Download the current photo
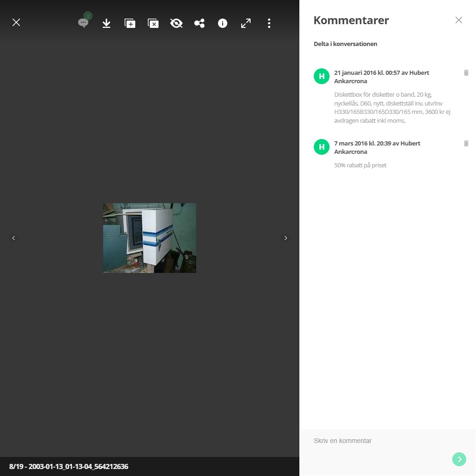Image resolution: width=476 pixels, height=476 pixels. tap(106, 23)
